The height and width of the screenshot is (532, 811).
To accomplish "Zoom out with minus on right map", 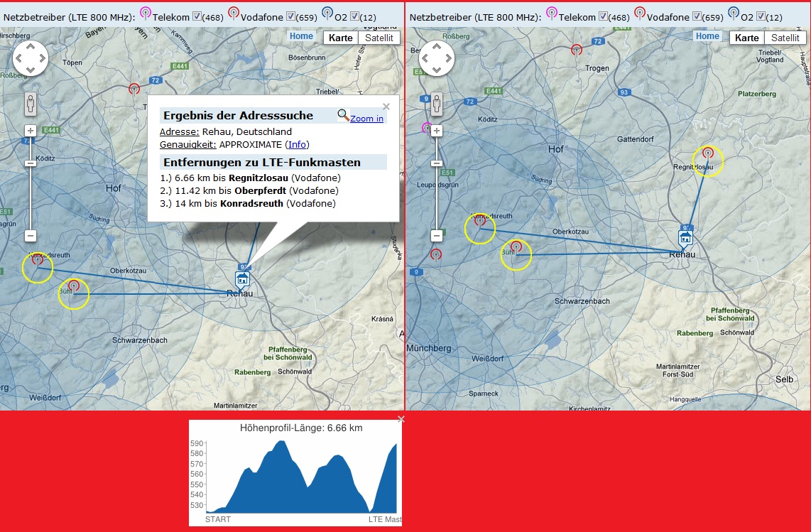I will pos(436,236).
